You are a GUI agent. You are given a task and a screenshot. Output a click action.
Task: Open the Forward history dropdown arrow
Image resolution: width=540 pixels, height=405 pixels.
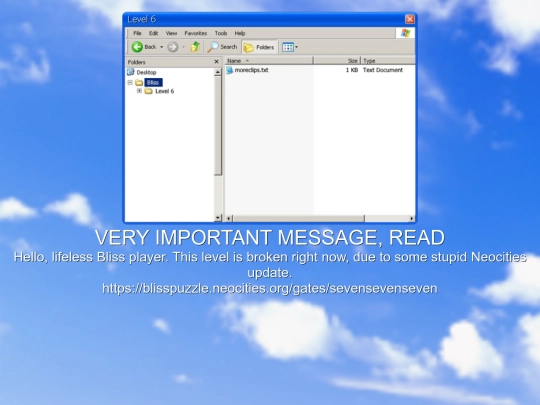click(x=184, y=47)
